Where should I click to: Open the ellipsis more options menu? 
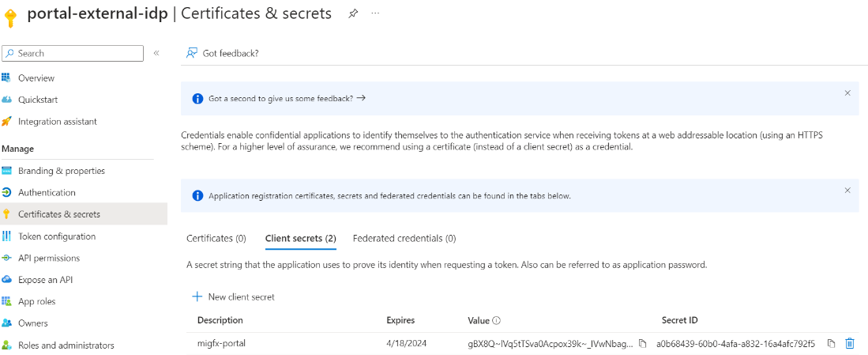(375, 13)
